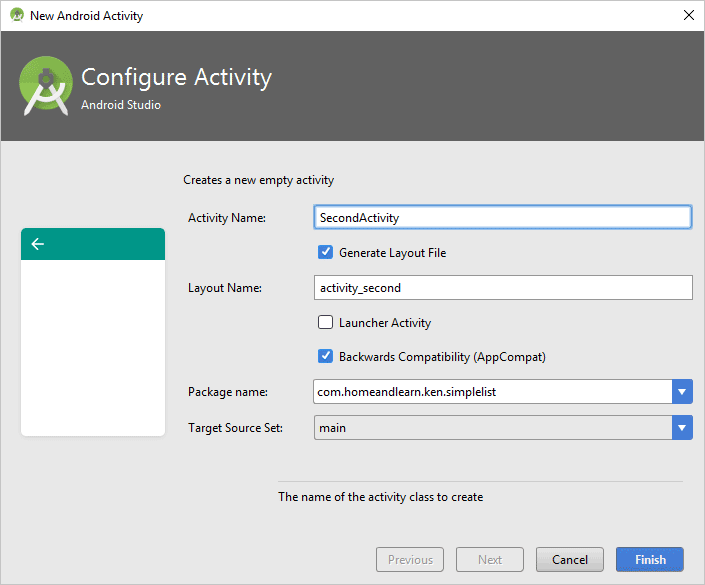Close the New Android Activity dialog
This screenshot has width=705, height=585.
pos(688,15)
